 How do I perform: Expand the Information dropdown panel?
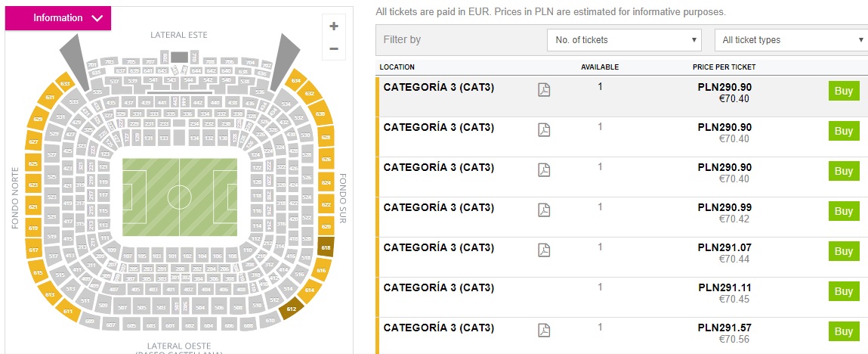[x=58, y=18]
